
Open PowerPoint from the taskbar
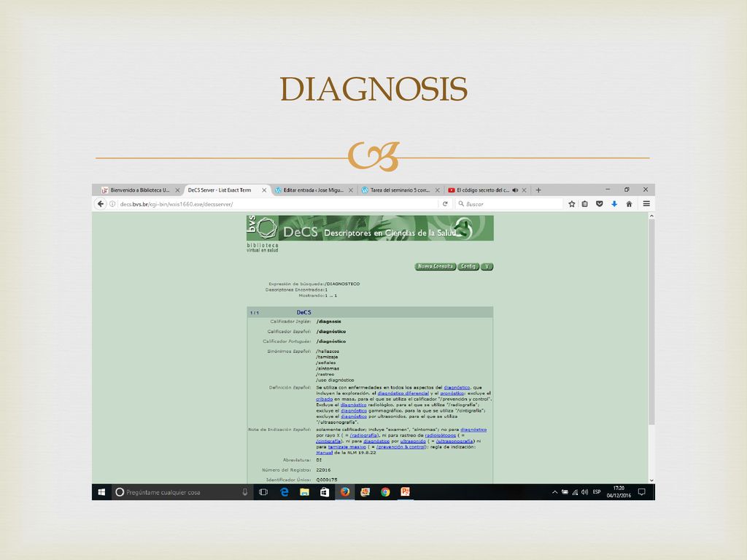[406, 492]
